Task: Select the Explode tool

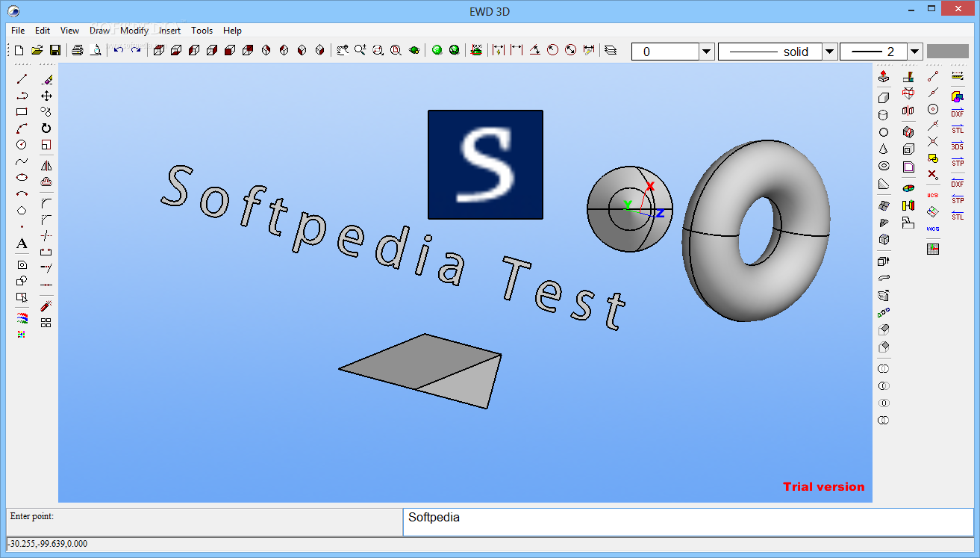Action: pyautogui.click(x=46, y=306)
